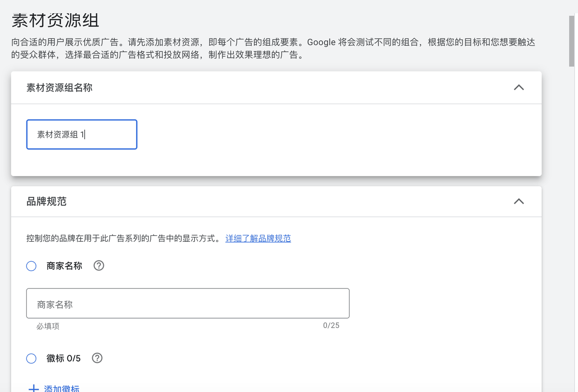Click the 0/25 character counter
The image size is (578, 392).
click(331, 326)
